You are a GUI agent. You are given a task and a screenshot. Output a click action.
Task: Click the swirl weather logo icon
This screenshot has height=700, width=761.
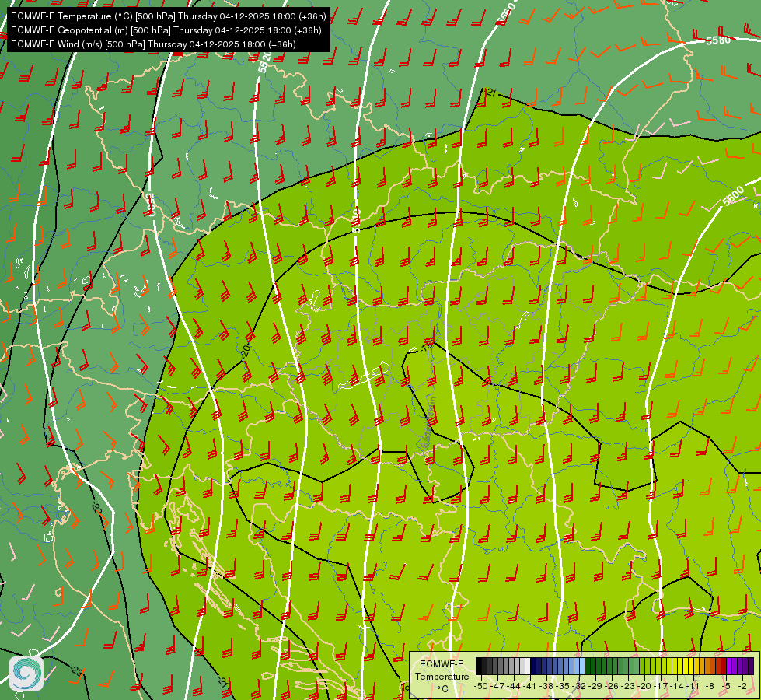[26, 674]
